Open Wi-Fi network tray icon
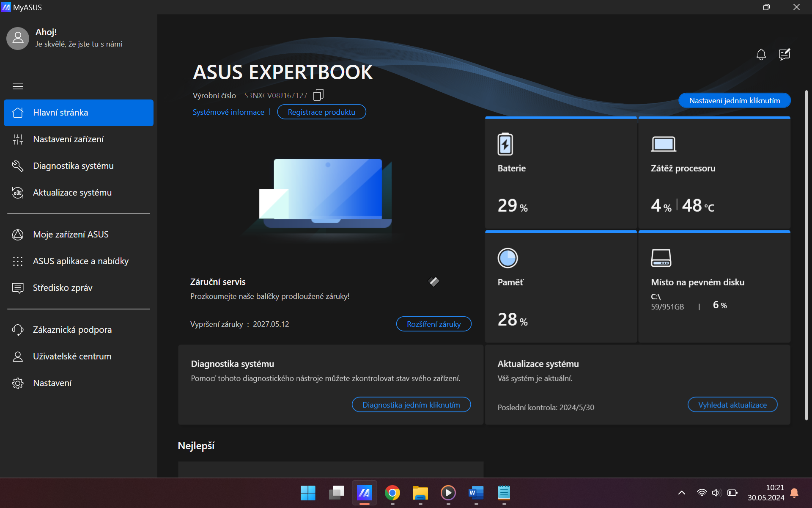812x508 pixels. tap(702, 493)
